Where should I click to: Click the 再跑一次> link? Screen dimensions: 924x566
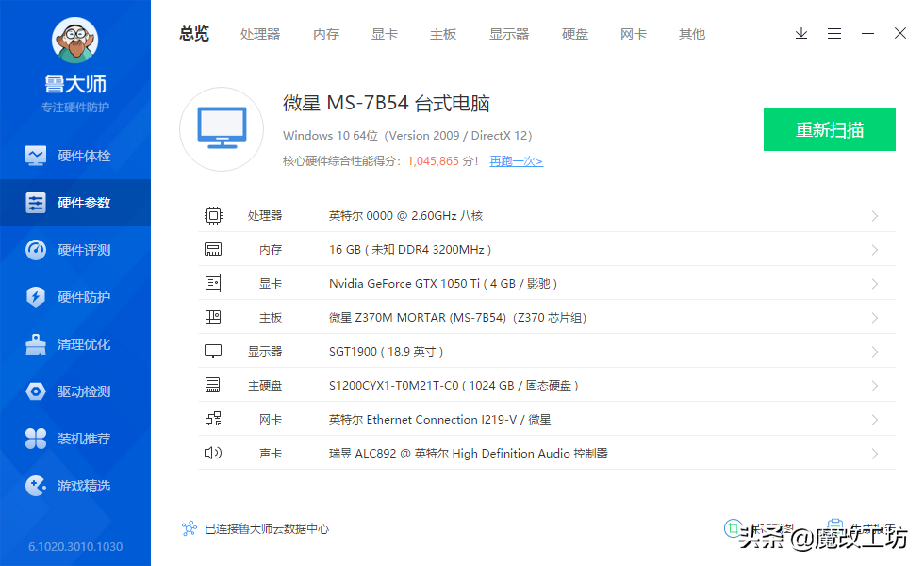click(517, 161)
